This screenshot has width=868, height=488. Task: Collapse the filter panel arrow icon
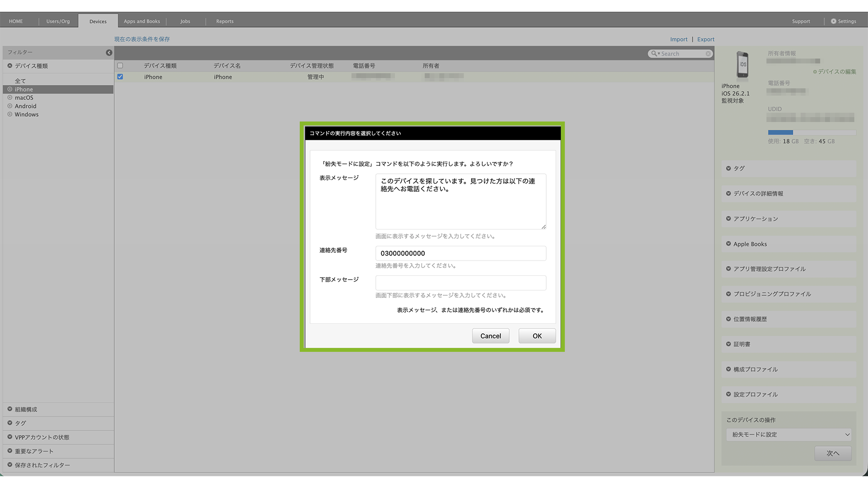point(109,53)
